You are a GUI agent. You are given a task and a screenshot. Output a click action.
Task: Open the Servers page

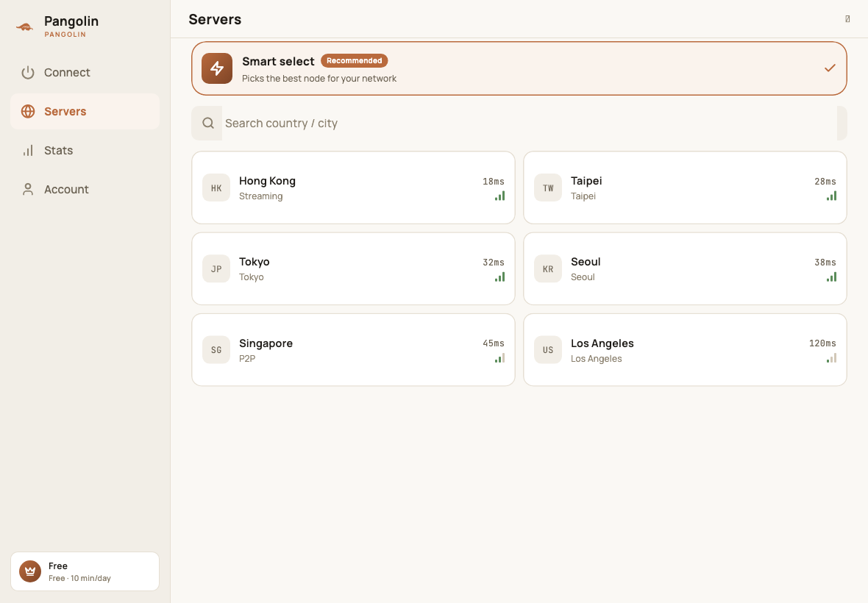tap(85, 111)
